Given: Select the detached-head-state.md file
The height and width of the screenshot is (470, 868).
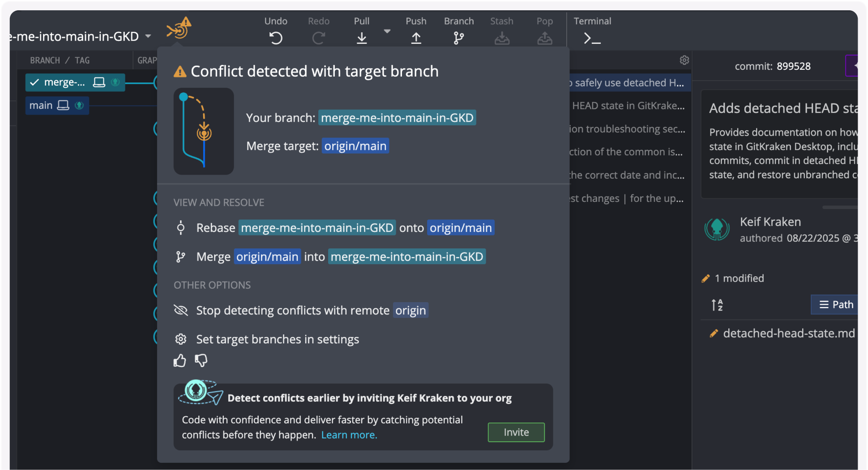Looking at the screenshot, I should click(x=788, y=333).
